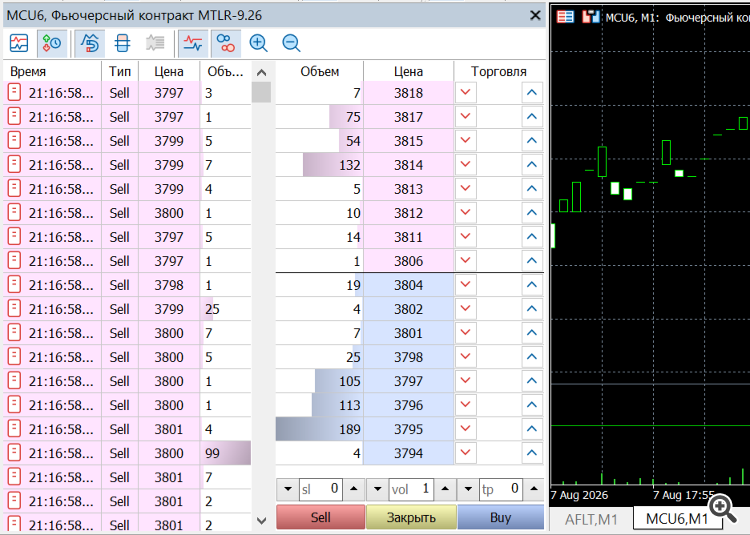
Task: Toggle the red-blue bid/ask lines icon
Action: [x=193, y=44]
